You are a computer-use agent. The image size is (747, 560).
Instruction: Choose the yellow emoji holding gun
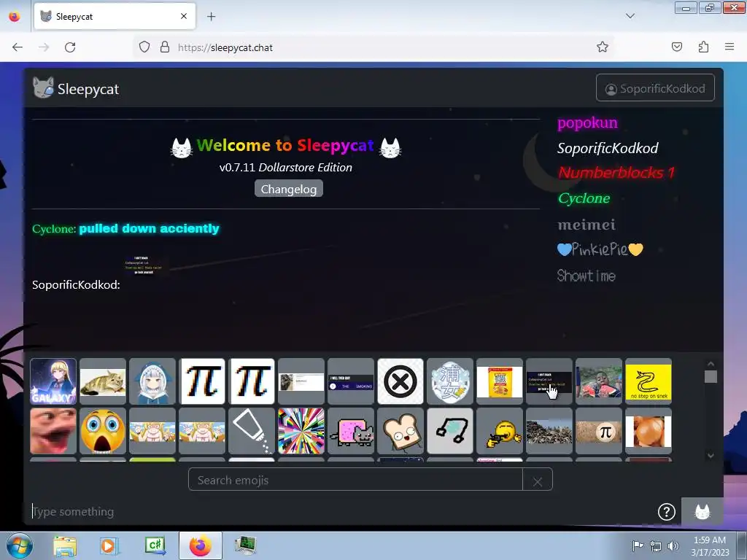[x=499, y=431]
